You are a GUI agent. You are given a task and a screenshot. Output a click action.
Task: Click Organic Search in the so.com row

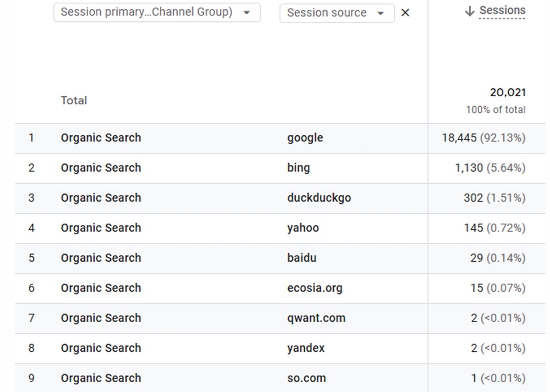tap(101, 378)
